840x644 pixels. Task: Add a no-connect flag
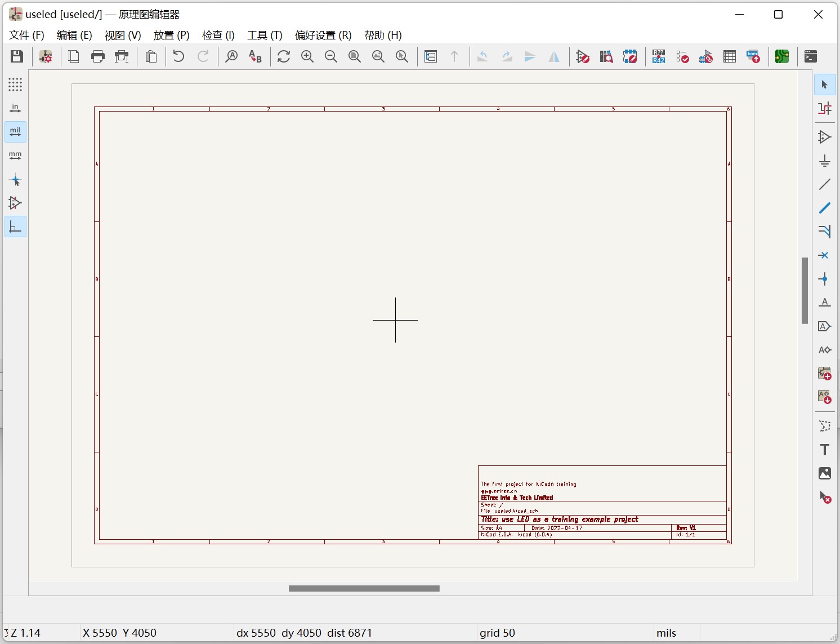[825, 255]
